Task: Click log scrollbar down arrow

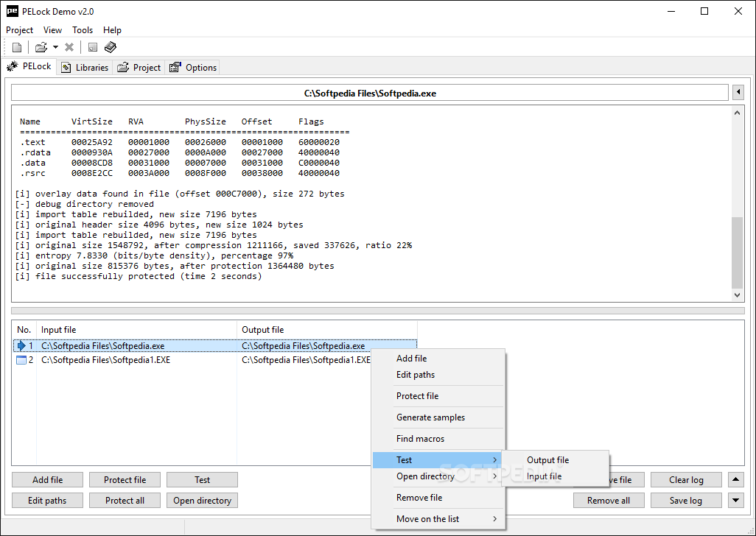Action: tap(737, 295)
